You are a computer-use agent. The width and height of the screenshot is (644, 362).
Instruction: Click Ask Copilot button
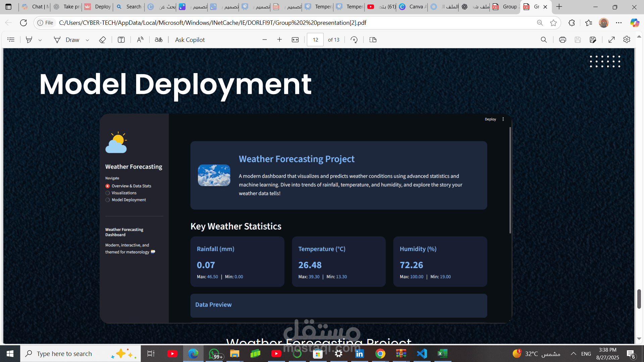pyautogui.click(x=190, y=40)
